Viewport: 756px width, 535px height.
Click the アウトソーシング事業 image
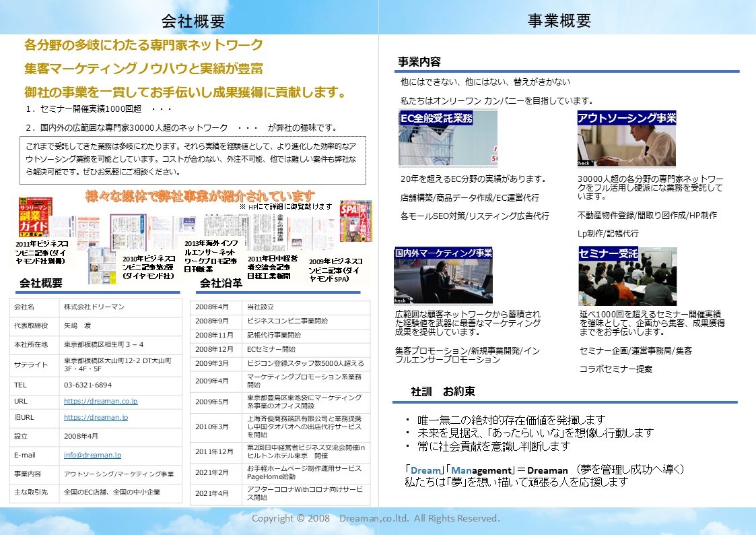tap(627, 138)
